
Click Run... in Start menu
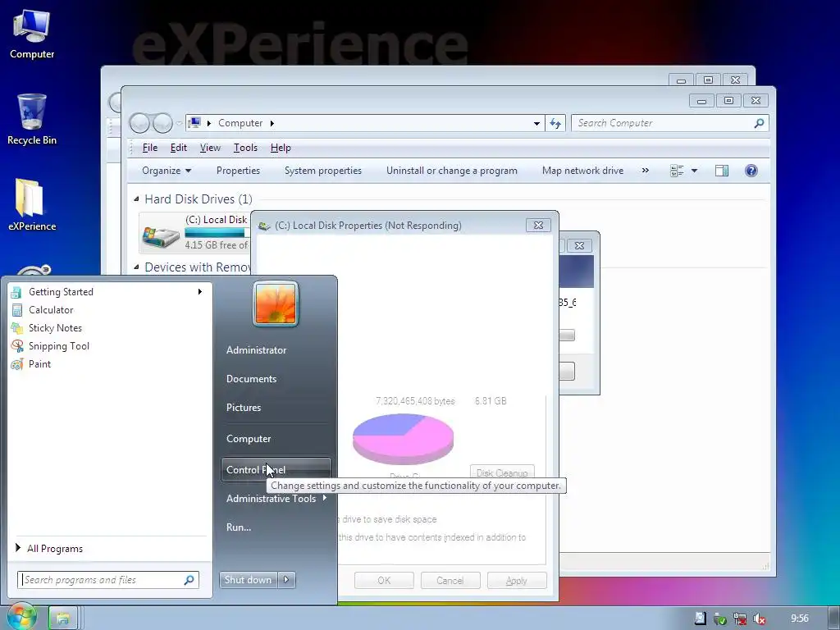point(239,527)
